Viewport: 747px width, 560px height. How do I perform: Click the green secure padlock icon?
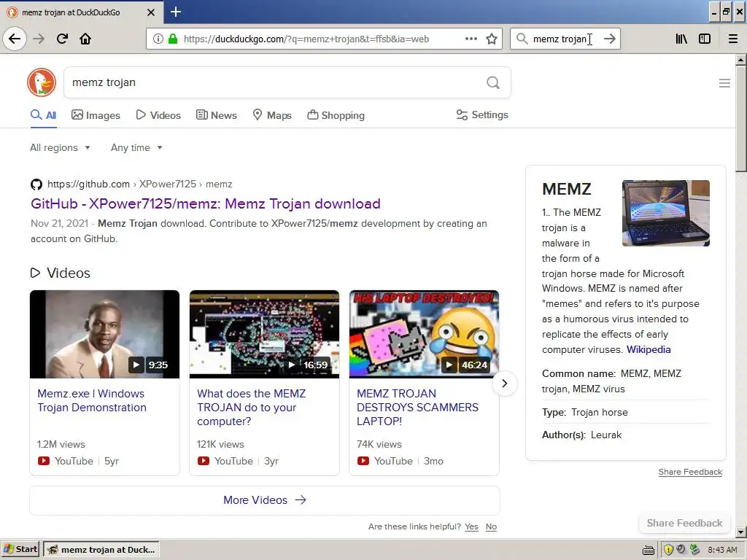(173, 39)
